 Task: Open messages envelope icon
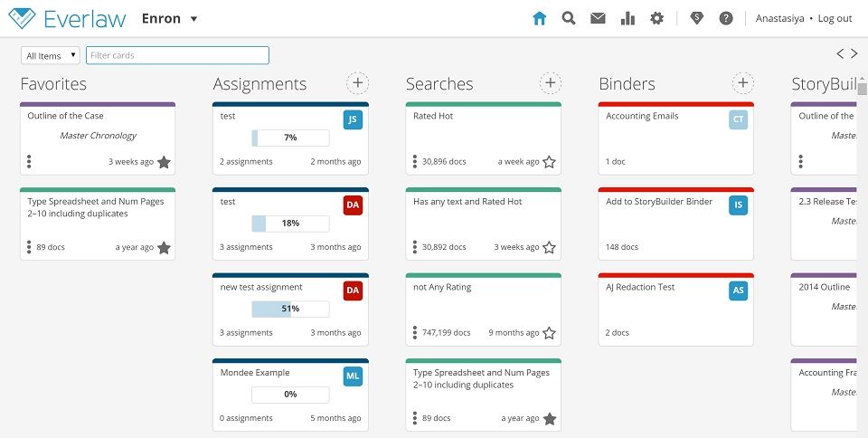598,18
